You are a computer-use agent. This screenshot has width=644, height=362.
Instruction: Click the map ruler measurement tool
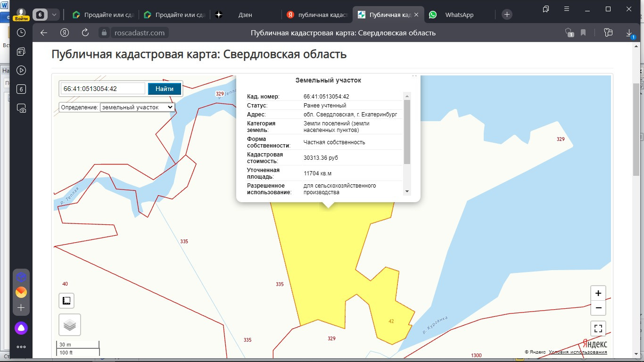66,300
